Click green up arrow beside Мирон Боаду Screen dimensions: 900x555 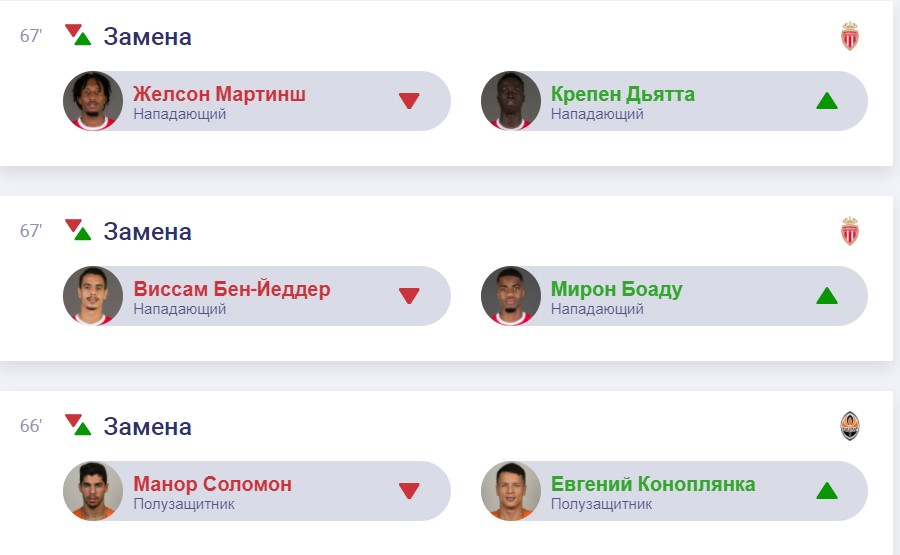(x=826, y=296)
